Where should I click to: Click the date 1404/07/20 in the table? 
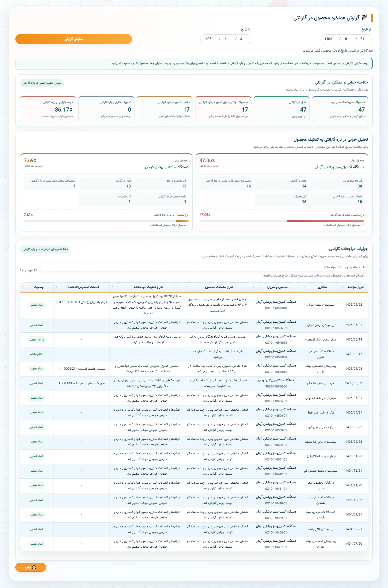[x=354, y=544]
